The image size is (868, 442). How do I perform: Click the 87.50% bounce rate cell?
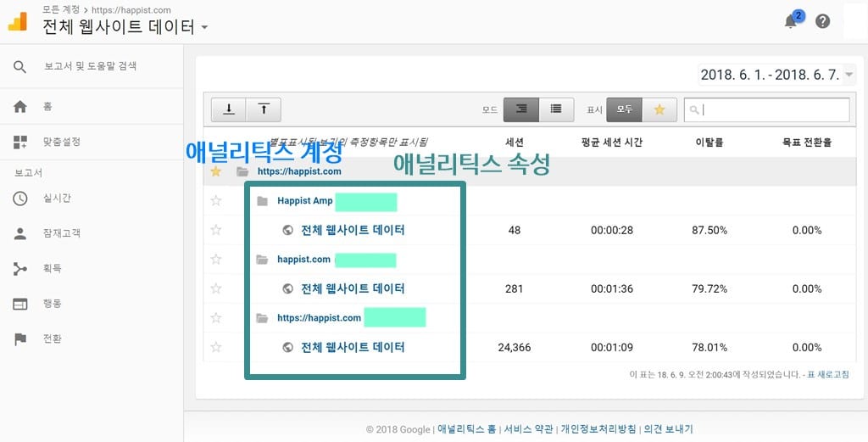(x=709, y=231)
